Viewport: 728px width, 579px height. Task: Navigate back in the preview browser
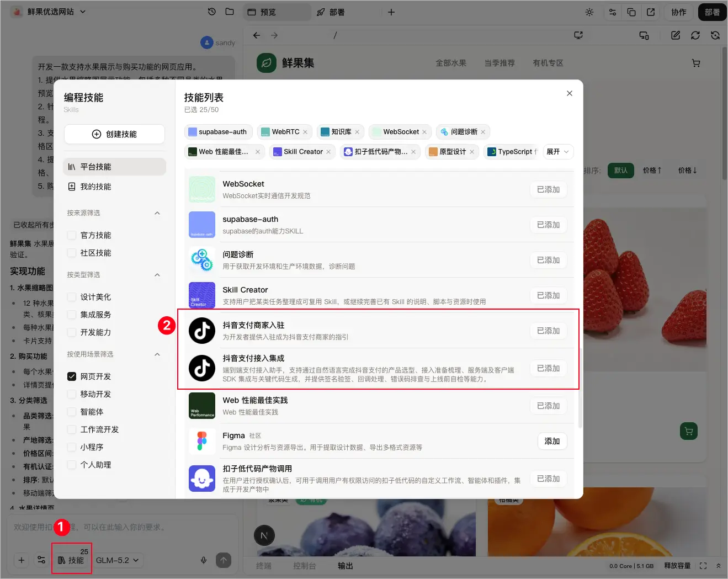tap(257, 35)
